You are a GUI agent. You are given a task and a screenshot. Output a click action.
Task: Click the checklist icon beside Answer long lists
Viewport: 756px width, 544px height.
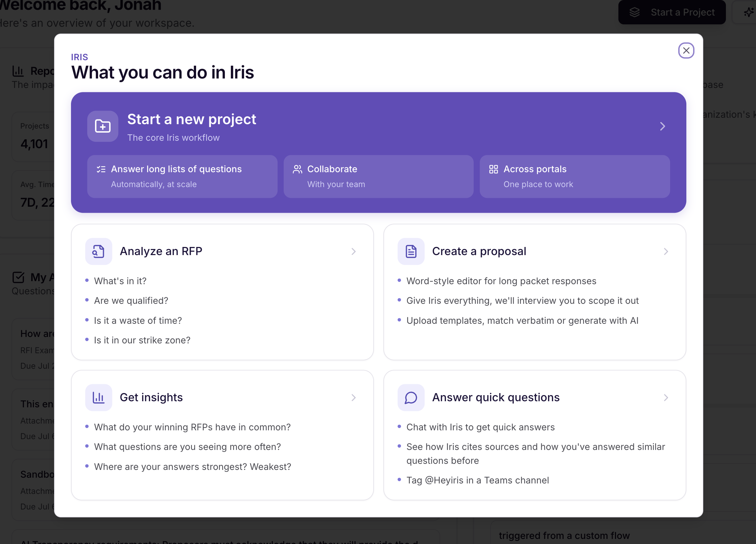click(101, 169)
